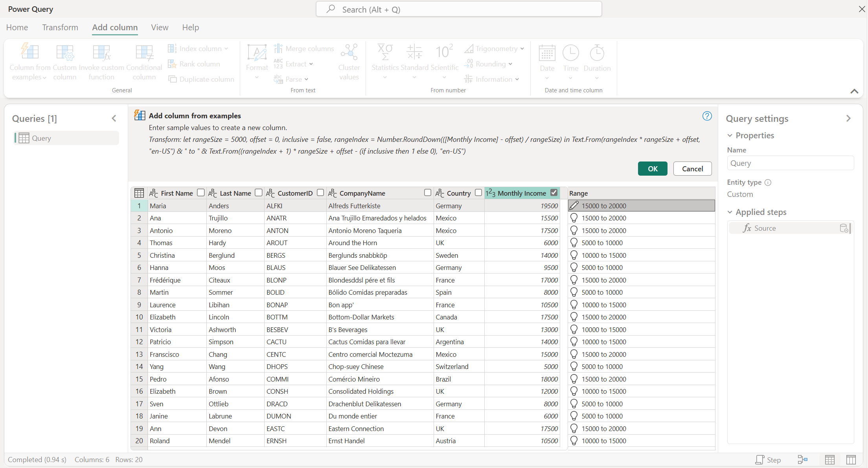Toggle Monthly Income column checkbox
The width and height of the screenshot is (868, 468).
554,193
